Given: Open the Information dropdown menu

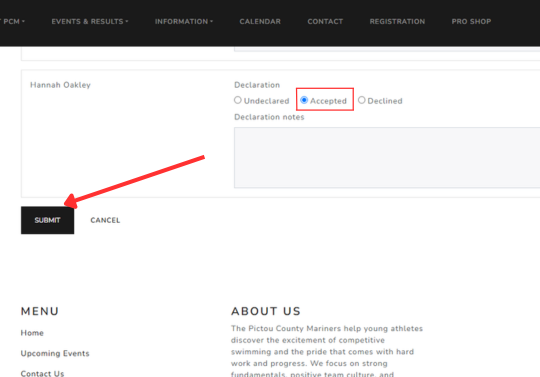Looking at the screenshot, I should click(184, 21).
